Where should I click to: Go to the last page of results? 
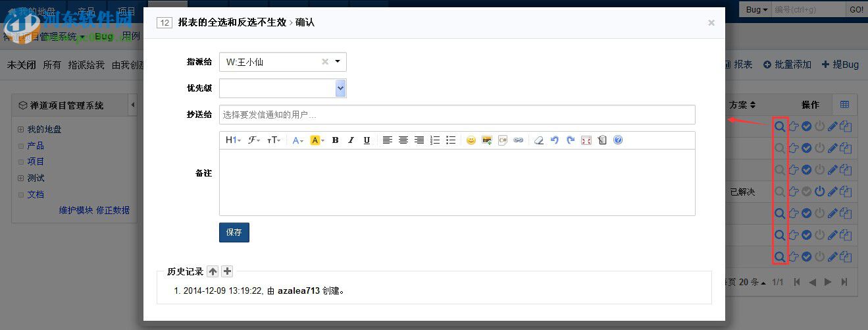[x=844, y=282]
